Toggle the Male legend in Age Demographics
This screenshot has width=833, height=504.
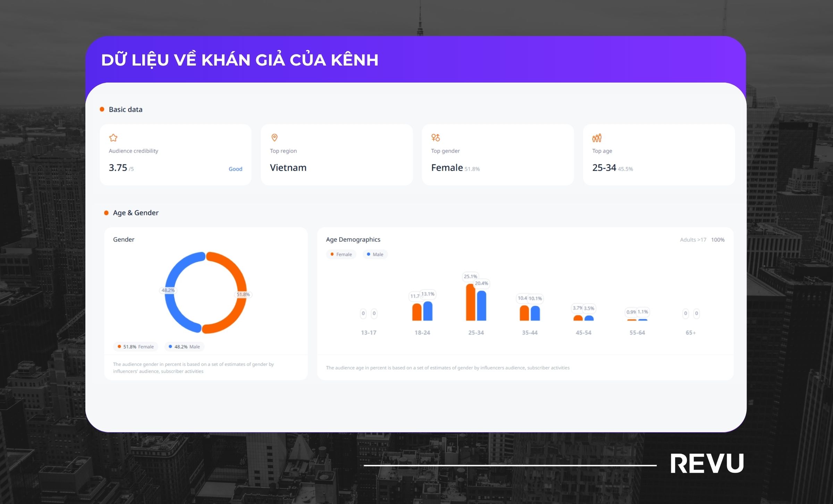375,254
